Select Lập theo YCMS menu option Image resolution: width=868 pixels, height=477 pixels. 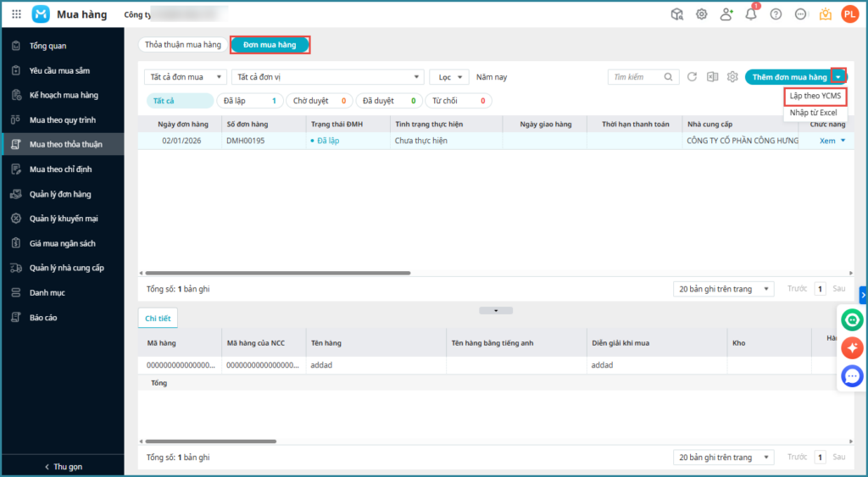815,96
